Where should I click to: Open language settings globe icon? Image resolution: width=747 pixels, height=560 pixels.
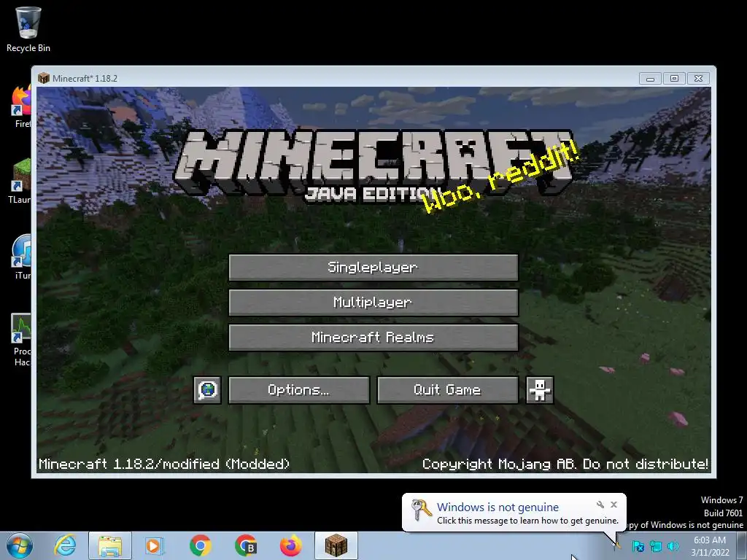pyautogui.click(x=207, y=390)
